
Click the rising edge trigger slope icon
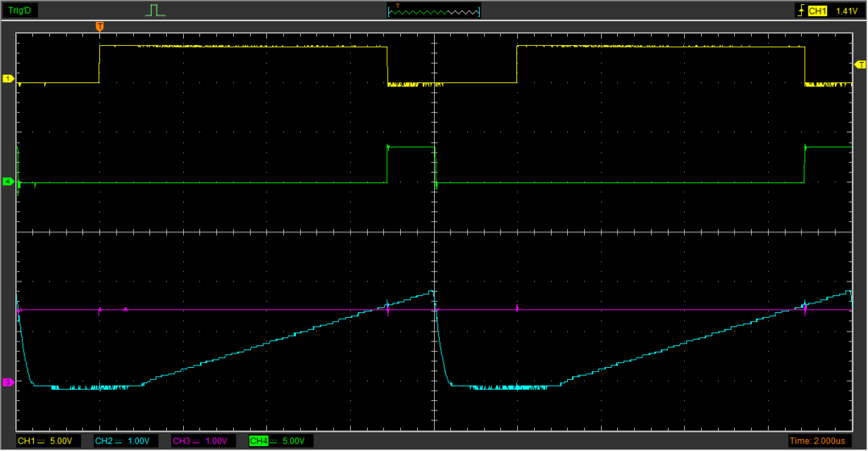(799, 11)
